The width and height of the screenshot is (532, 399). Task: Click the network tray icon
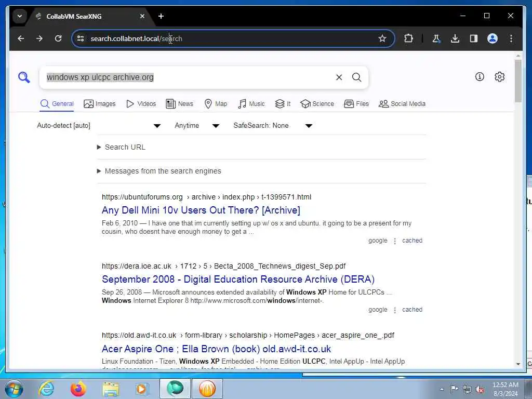(x=467, y=390)
